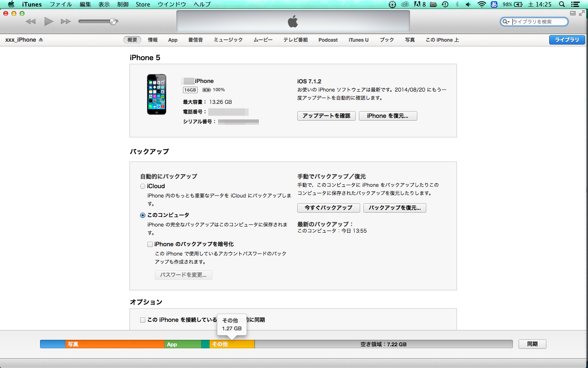The width and height of the screenshot is (588, 368).
Task: Click the fast-forward next track button
Action: click(66, 22)
